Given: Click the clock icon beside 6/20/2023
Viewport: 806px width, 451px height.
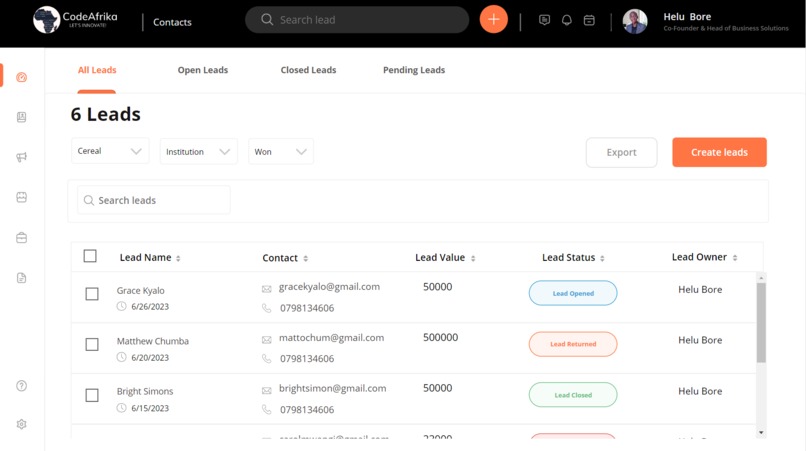Looking at the screenshot, I should (121, 357).
